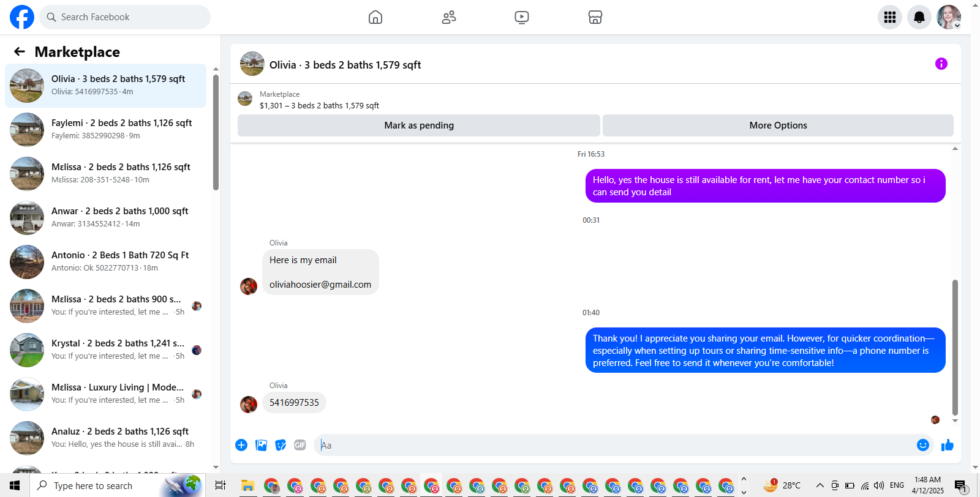Click the 5416997535 message bubble
The width and height of the screenshot is (980, 497).
coord(294,403)
